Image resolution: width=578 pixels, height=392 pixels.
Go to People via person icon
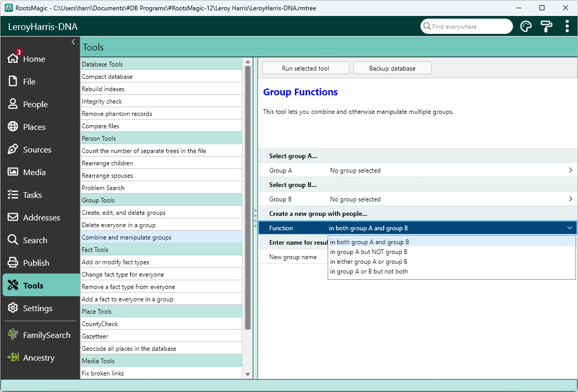coord(13,104)
